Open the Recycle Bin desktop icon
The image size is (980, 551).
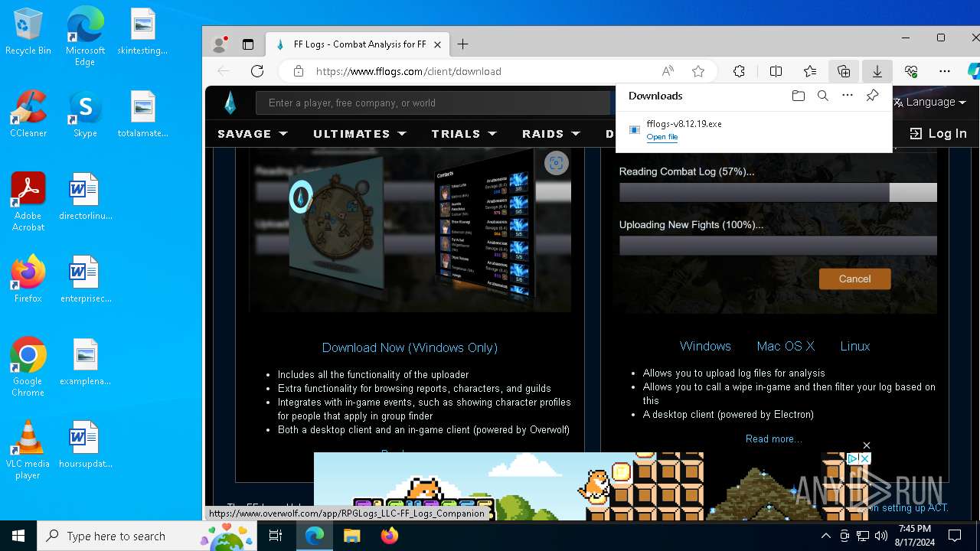pyautogui.click(x=28, y=31)
